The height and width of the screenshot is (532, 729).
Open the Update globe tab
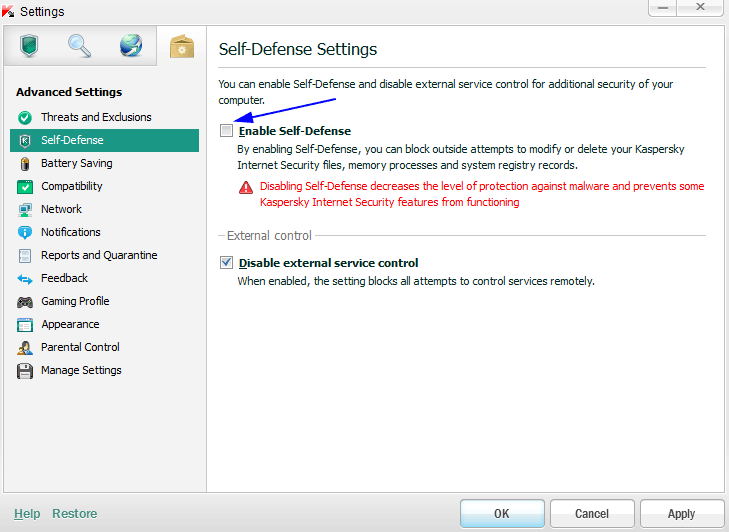[x=131, y=46]
